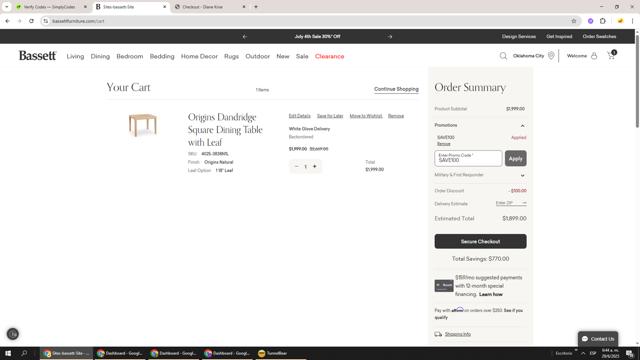Click next promo banner arrow
The image size is (640, 360).
[x=390, y=36]
